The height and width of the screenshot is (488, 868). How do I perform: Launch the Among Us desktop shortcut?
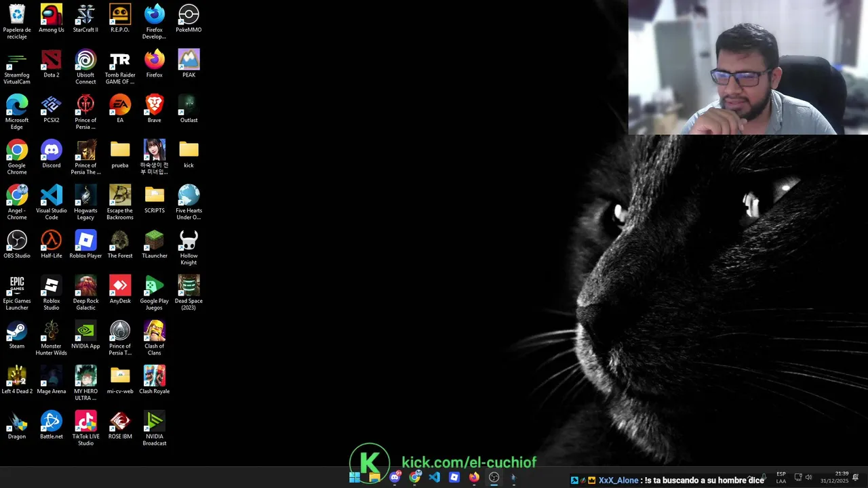(x=52, y=18)
